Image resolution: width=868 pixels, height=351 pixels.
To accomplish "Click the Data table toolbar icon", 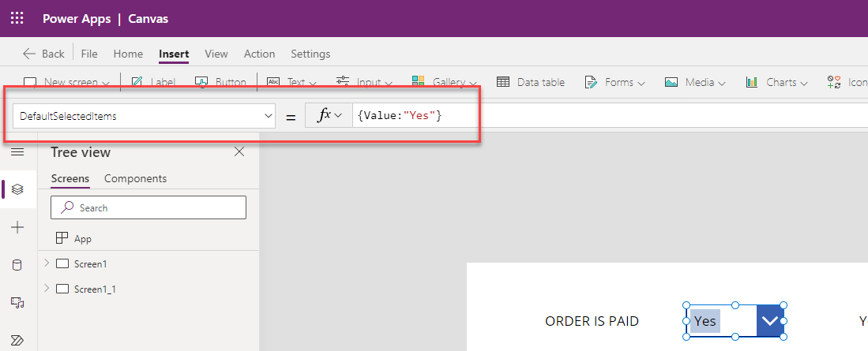I will (x=530, y=82).
